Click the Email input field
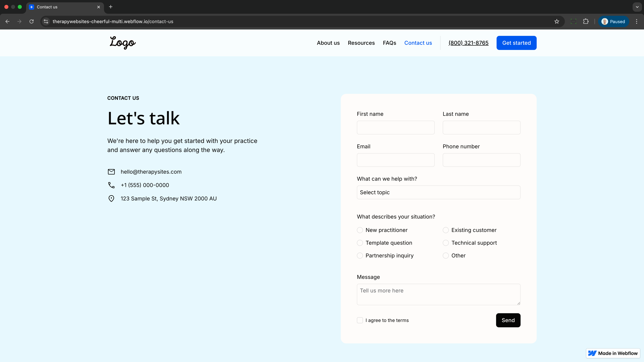The height and width of the screenshot is (362, 644). pos(395,160)
